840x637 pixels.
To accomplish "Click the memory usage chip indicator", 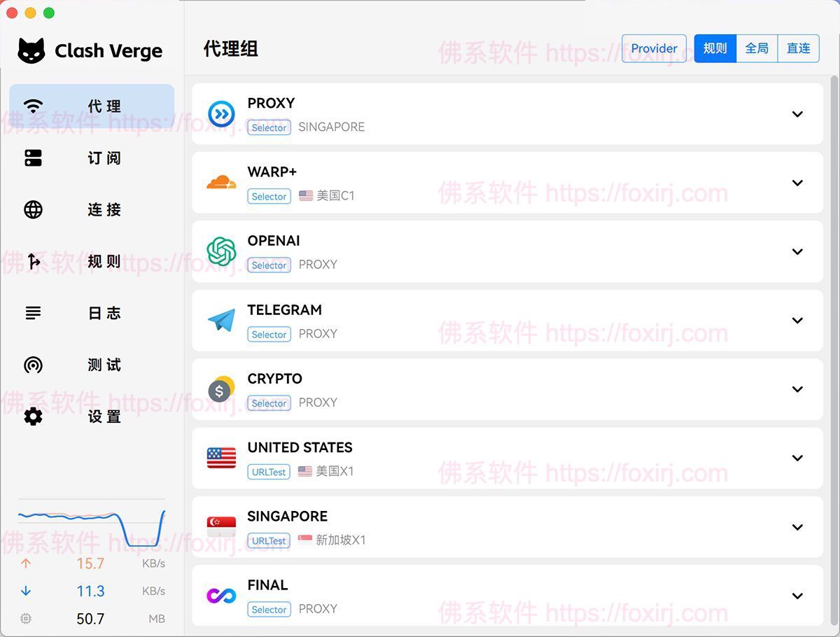I will 27,619.
